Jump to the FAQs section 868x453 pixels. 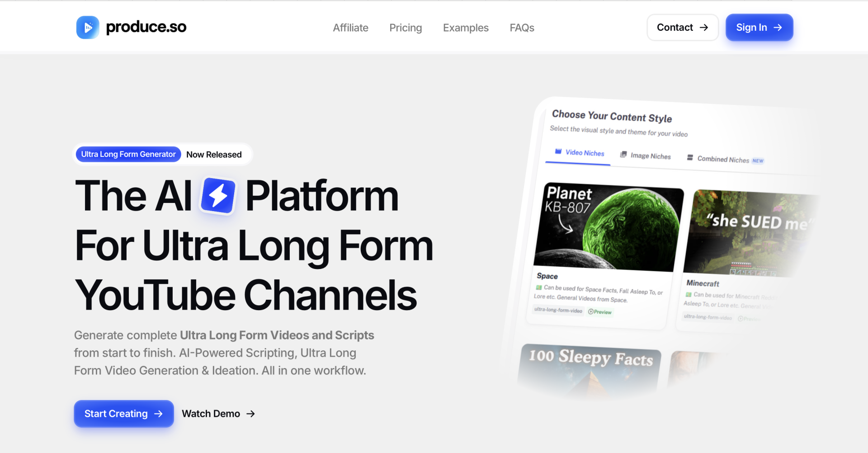coord(522,28)
